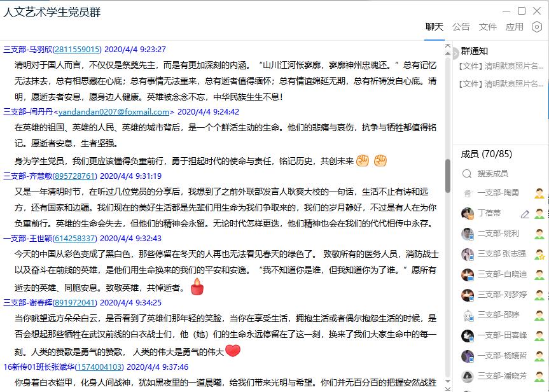Click the avatar of 二支部-姚利
The image size is (549, 392).
click(468, 234)
